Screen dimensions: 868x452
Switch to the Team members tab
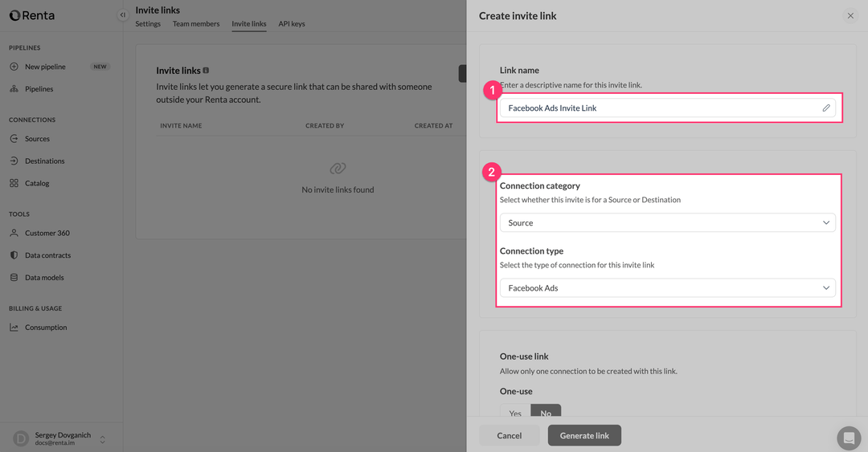(x=196, y=24)
